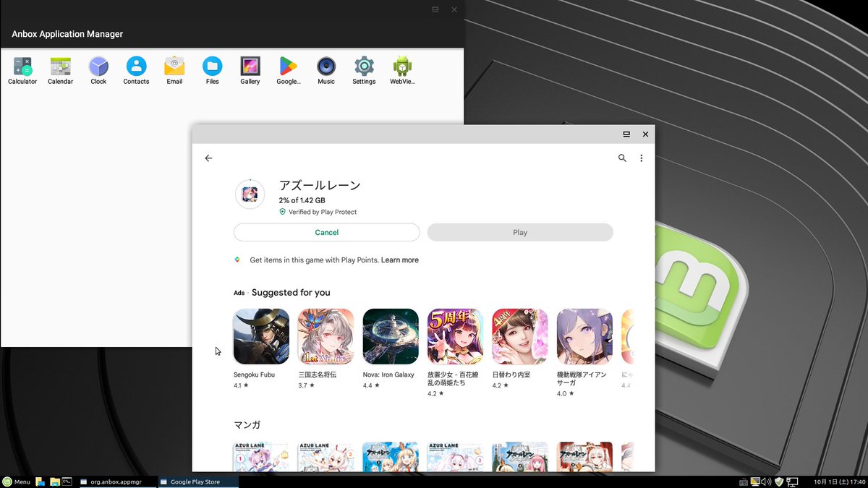
Task: Switch to Google Play Store taskbar window
Action: (197, 481)
